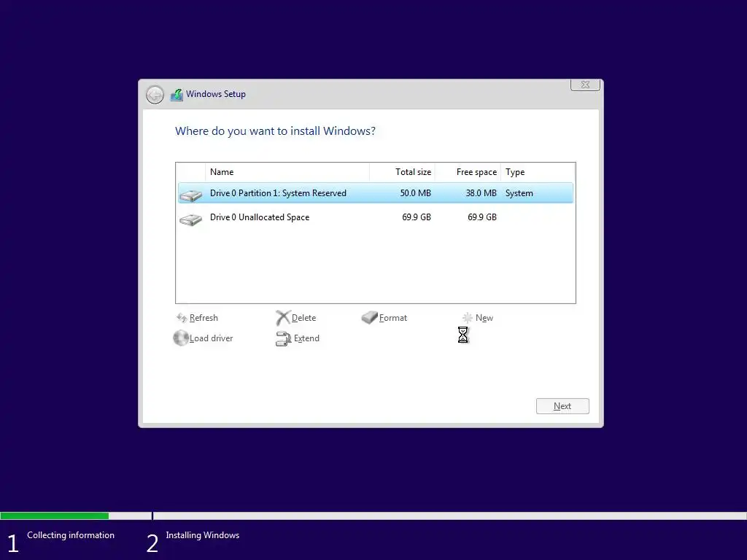Click the System type cell
The image size is (747, 560).
pos(519,192)
